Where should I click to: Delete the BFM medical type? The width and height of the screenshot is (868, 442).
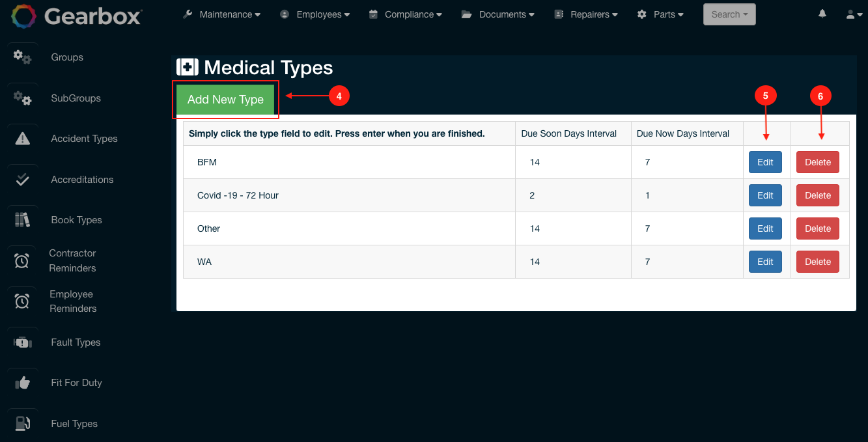(818, 162)
